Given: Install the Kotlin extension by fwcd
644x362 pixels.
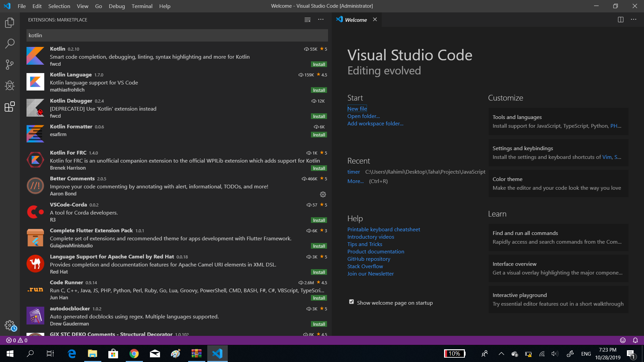Looking at the screenshot, I should pos(319,64).
